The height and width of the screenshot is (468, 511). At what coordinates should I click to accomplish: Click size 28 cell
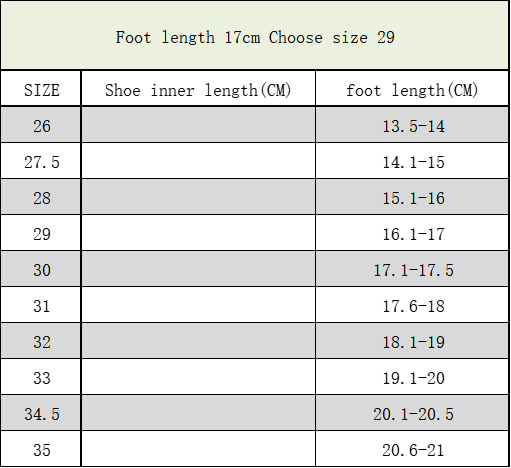pos(41,197)
